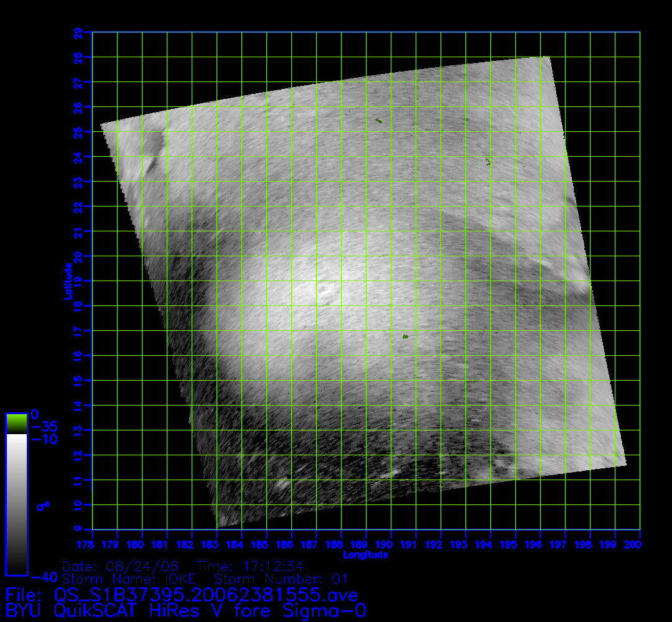Click the 29 latitude tick label
The height and width of the screenshot is (622, 672).
[77, 32]
